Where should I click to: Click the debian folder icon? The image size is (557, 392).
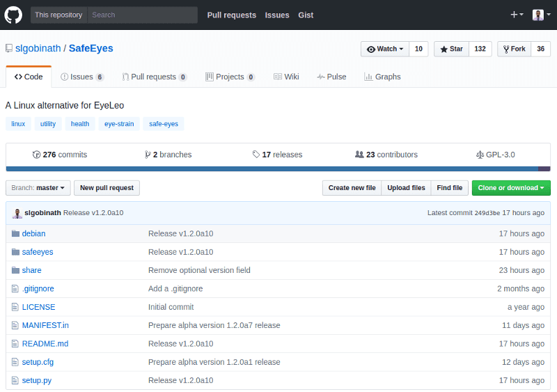(x=15, y=233)
